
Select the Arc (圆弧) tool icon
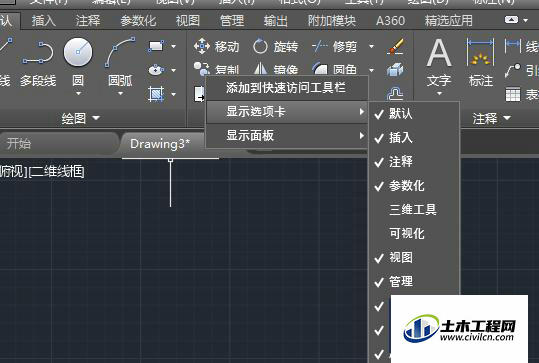(120, 52)
